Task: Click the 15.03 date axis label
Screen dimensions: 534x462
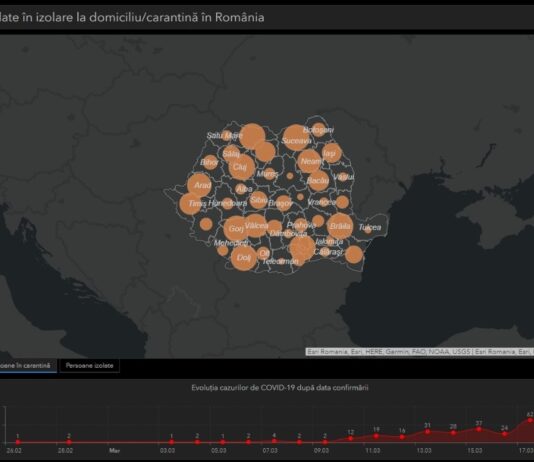Action: click(x=475, y=450)
